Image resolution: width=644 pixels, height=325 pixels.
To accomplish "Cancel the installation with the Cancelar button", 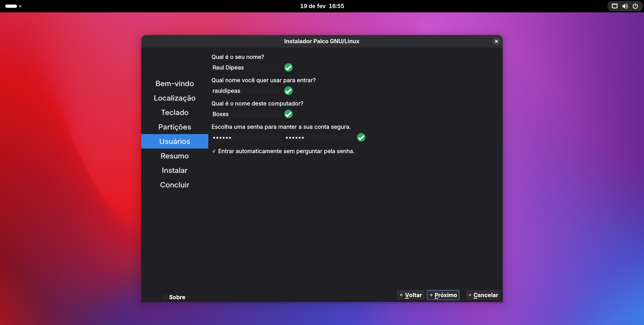I will (483, 295).
